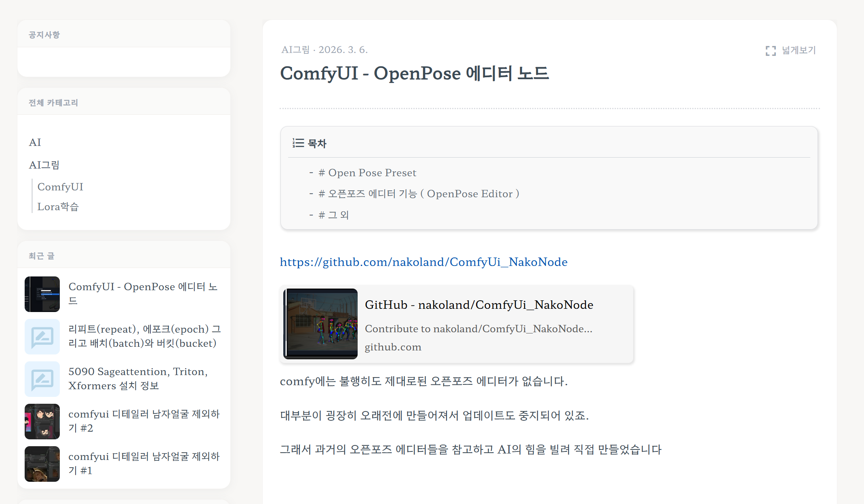Viewport: 864px width, 504px height.
Task: Click the 넓게보기 wide-view button text
Action: click(799, 50)
